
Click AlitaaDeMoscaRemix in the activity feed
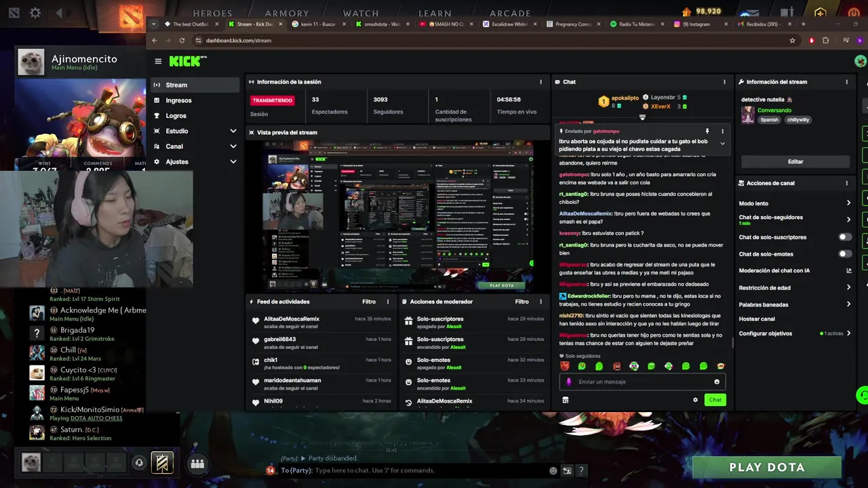point(292,319)
